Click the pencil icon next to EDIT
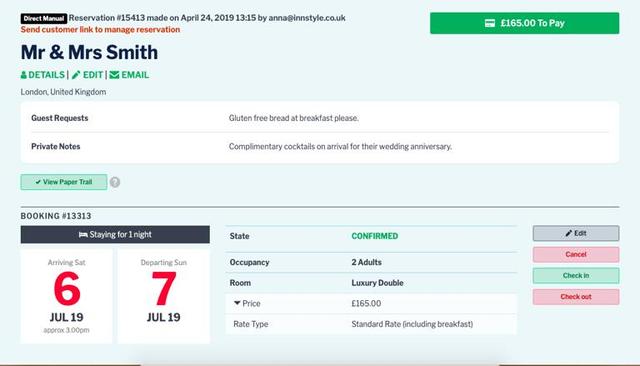The height and width of the screenshot is (366, 640). click(x=76, y=75)
